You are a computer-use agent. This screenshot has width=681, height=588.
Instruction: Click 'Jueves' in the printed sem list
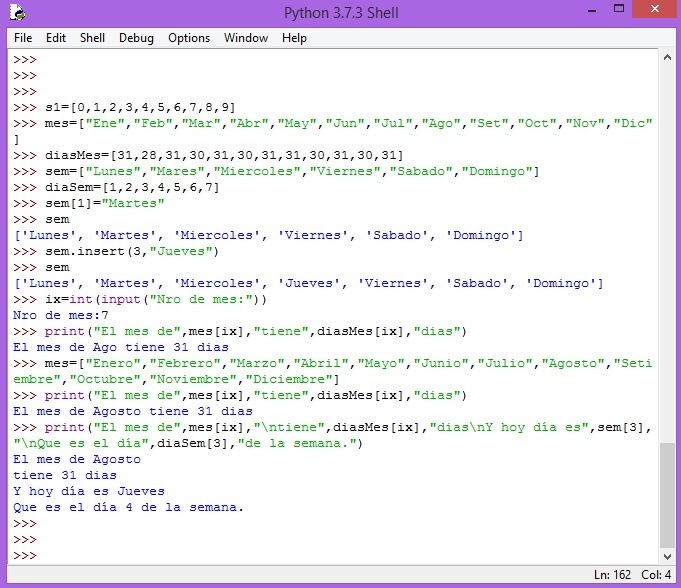pyautogui.click(x=310, y=283)
